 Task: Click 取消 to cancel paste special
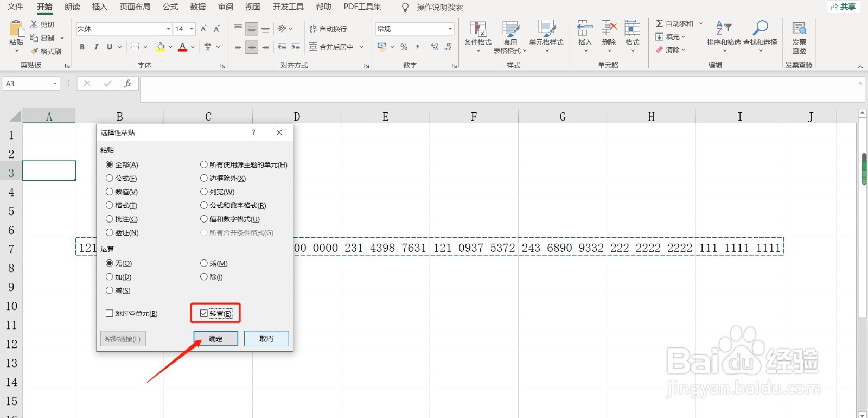coord(266,339)
